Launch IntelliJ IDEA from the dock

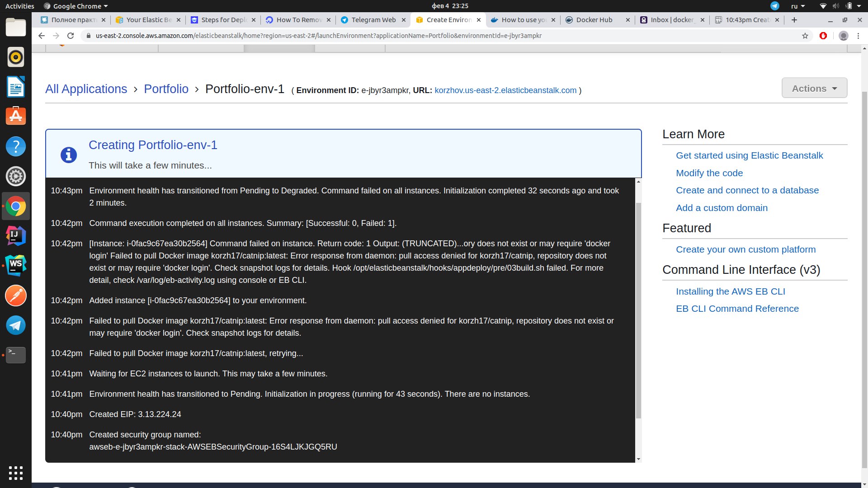16,235
